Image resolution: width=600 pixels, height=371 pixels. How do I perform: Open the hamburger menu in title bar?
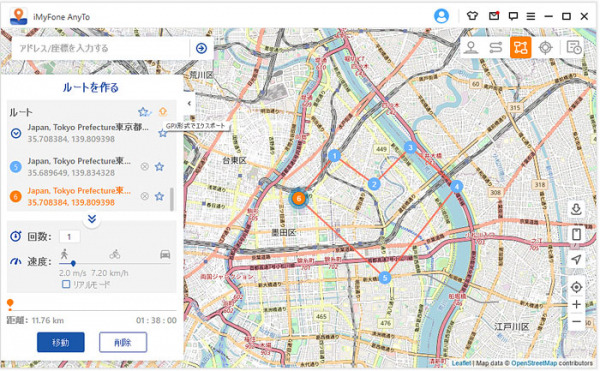530,16
